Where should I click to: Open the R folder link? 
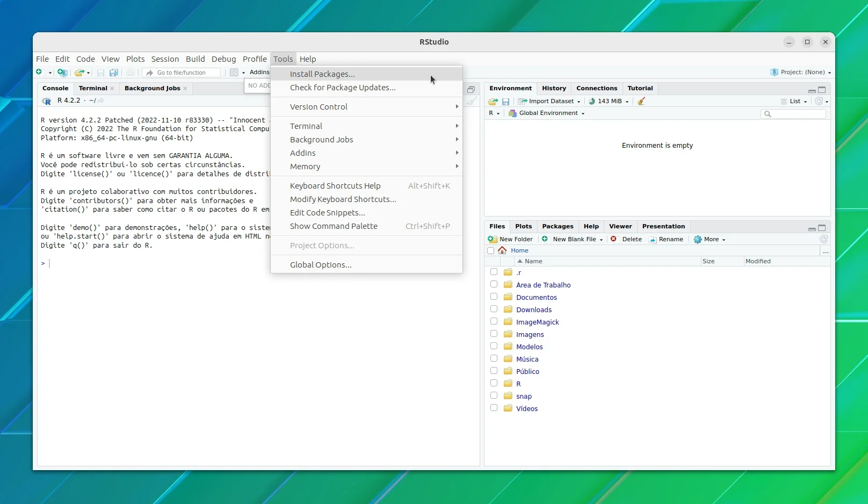click(x=518, y=384)
